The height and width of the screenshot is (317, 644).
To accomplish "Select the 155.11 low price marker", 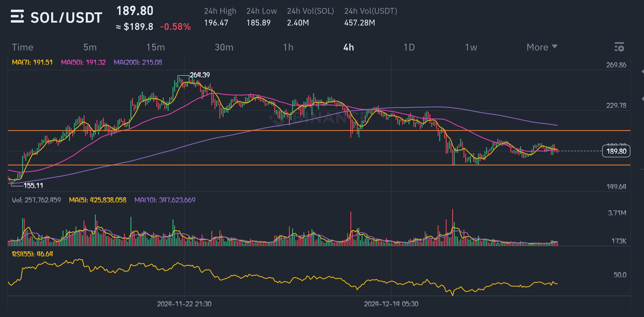I will 33,186.
